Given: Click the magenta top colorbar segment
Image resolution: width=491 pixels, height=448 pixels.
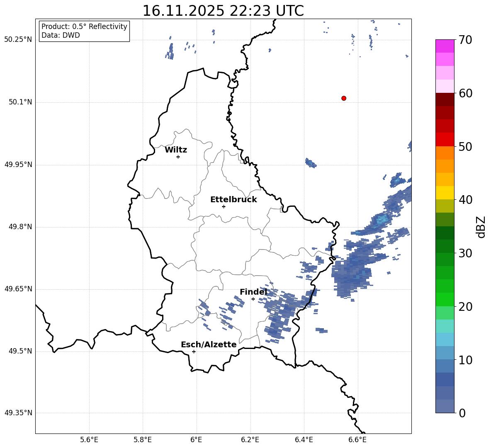Looking at the screenshot, I should [x=445, y=46].
